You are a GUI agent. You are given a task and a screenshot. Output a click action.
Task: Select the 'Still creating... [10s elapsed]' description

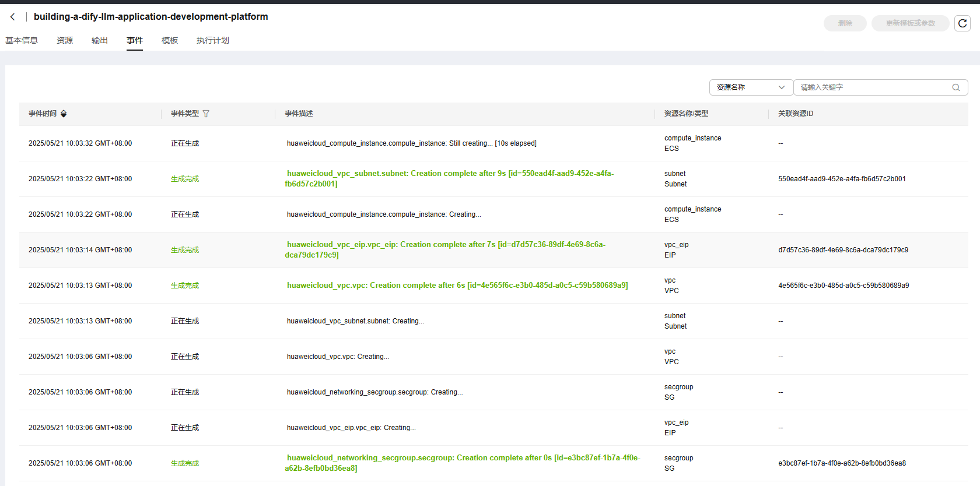point(412,143)
